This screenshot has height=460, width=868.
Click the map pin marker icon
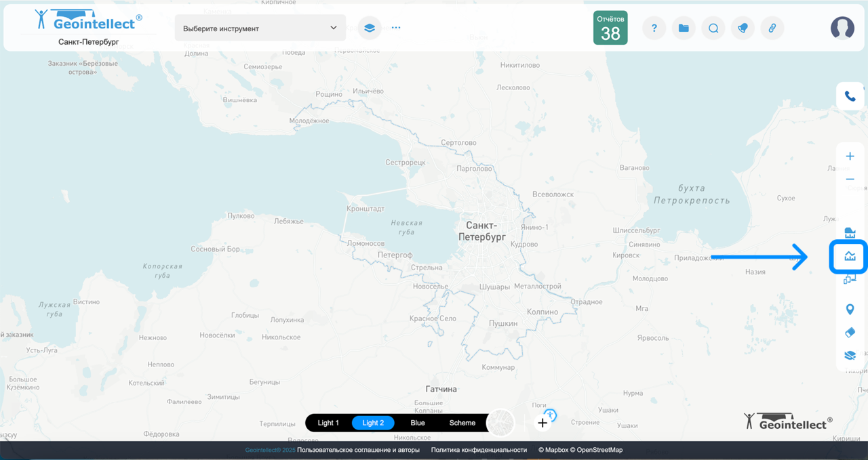click(x=850, y=310)
